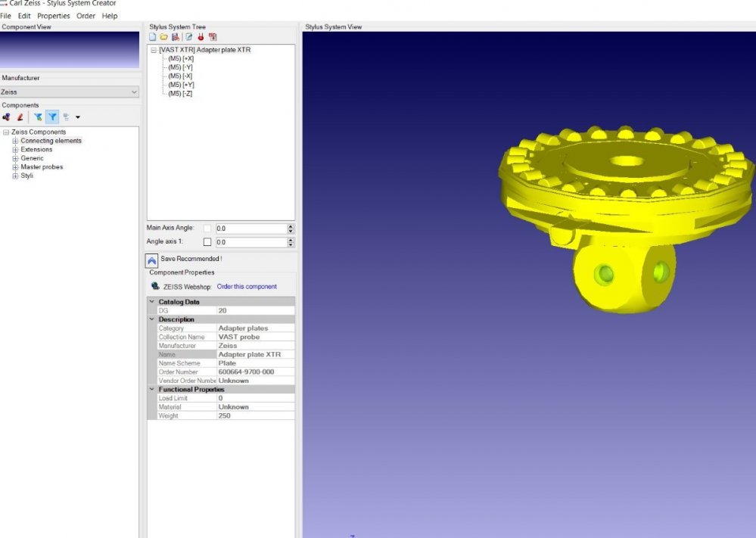This screenshot has width=756, height=538.
Task: Open the print stylus system icon
Action: click(212, 36)
